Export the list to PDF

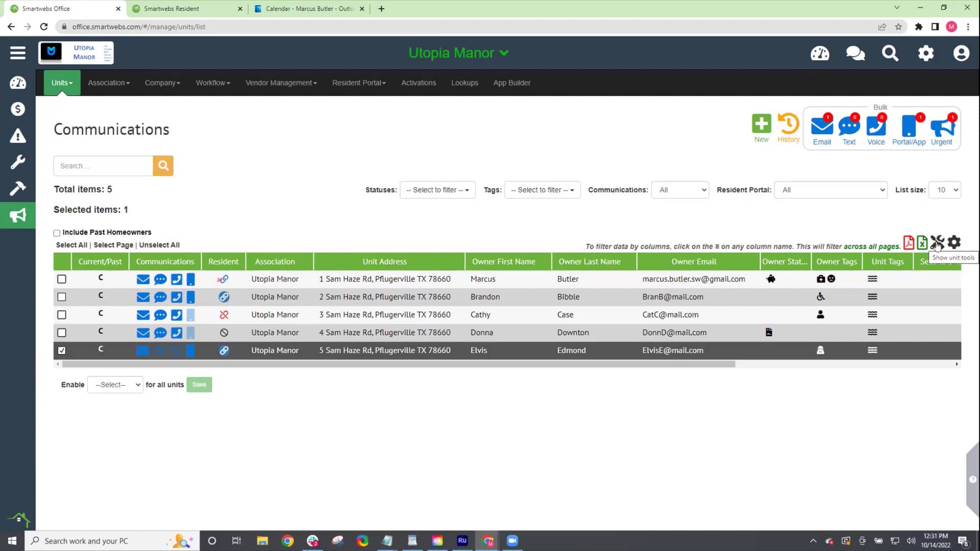click(x=909, y=243)
